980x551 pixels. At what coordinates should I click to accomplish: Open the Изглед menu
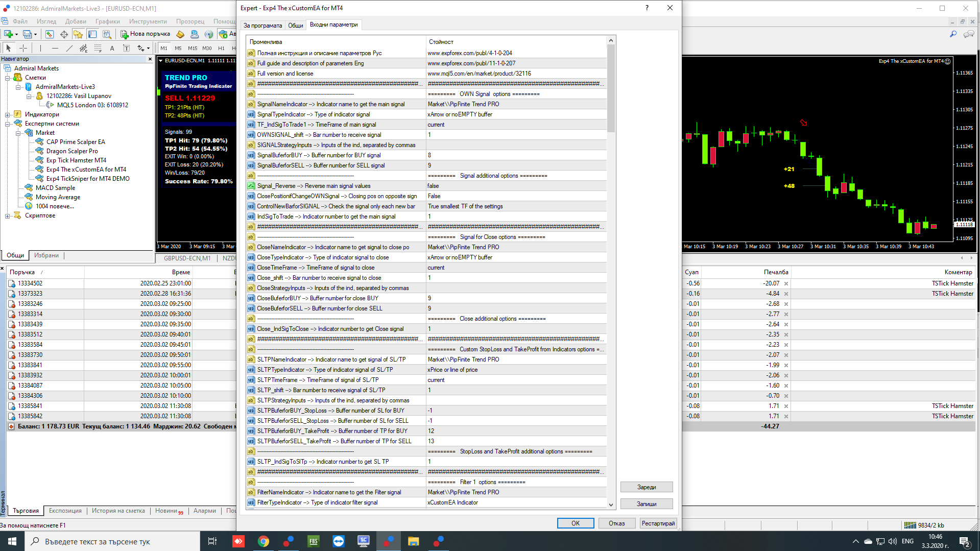pyautogui.click(x=46, y=21)
